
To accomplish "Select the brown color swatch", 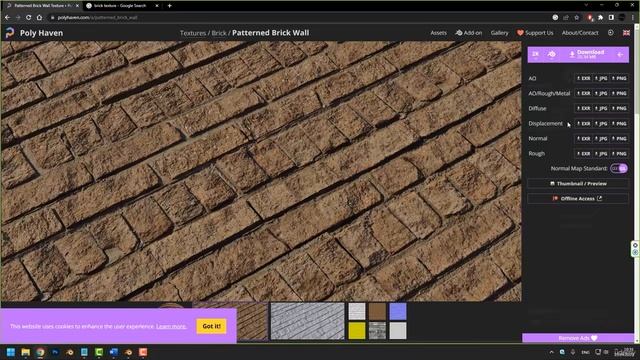I will (x=377, y=311).
